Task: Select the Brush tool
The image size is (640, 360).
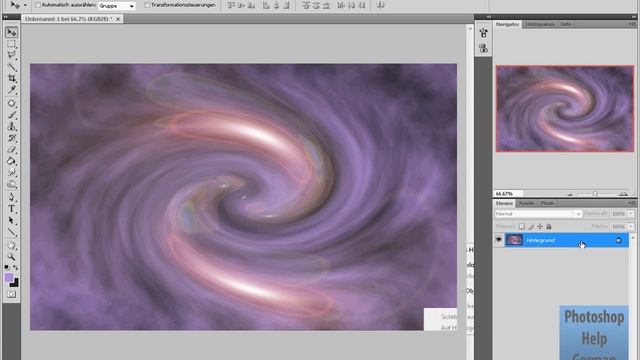Action: 11,115
